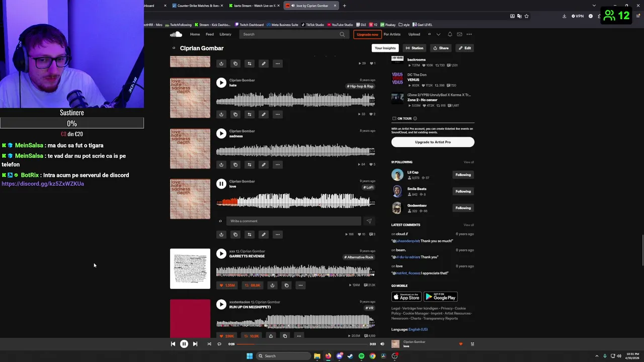Click the repost icon under 'sadness' track

[250, 164]
